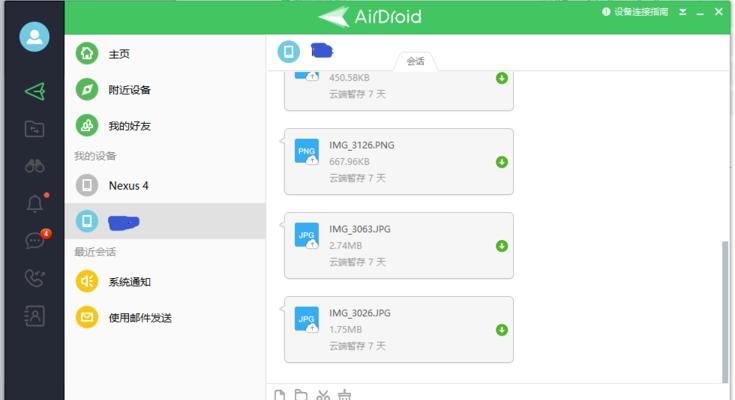735x400 pixels.
Task: Open the Files folder sidebar icon
Action: click(35, 128)
